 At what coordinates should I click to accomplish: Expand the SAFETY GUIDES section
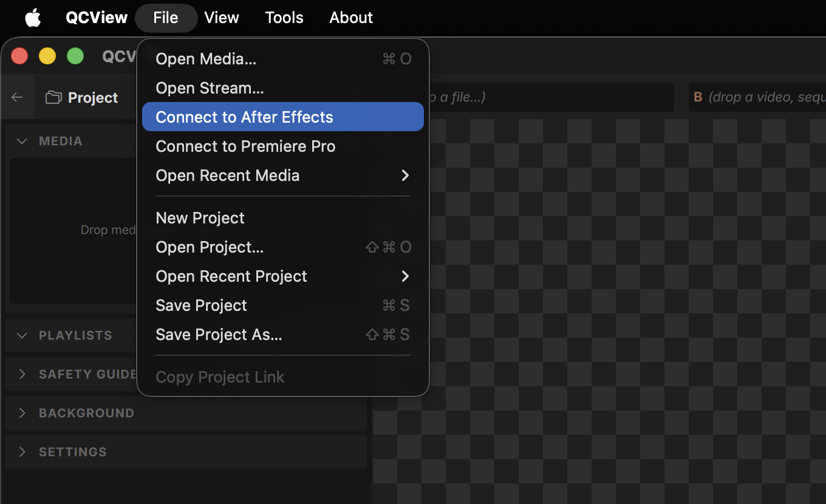22,374
